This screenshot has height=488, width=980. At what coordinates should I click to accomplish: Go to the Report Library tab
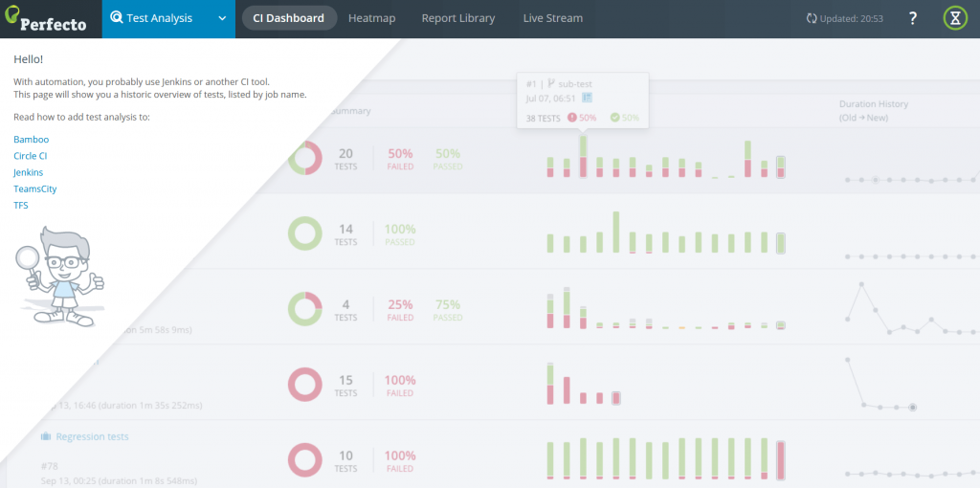(458, 18)
